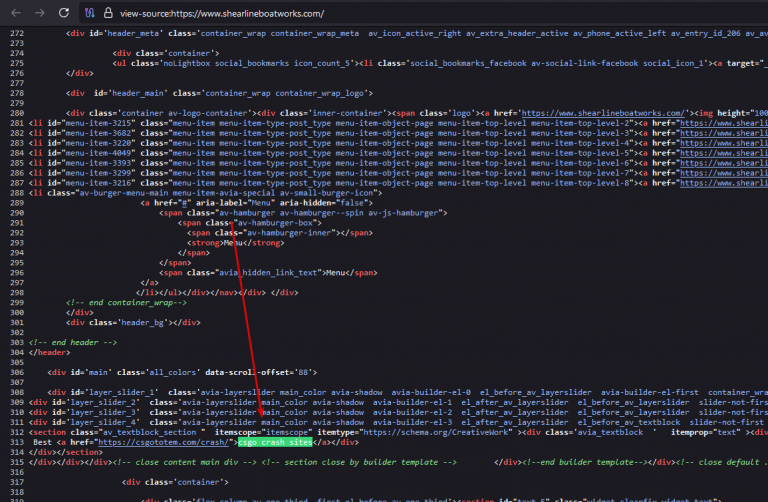Click the class='container' div on line 274
The width and height of the screenshot is (768, 502).
coord(166,53)
